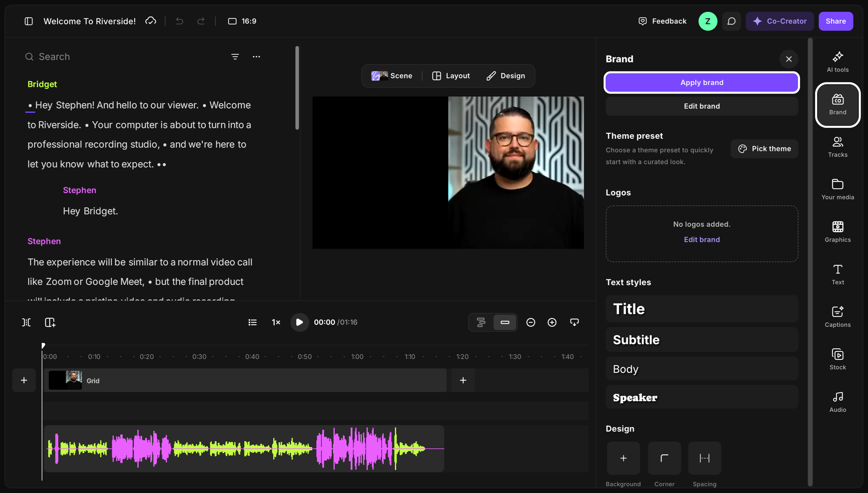The height and width of the screenshot is (493, 868).
Task: Click the split clip tool icon
Action: (x=26, y=322)
